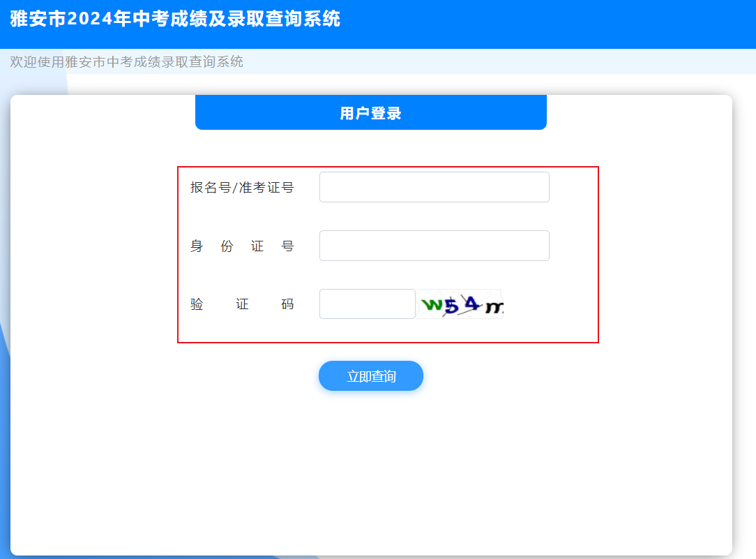Click the 欢迎使用 welcome banner text
Screen dimensions: 756x559
tap(126, 61)
